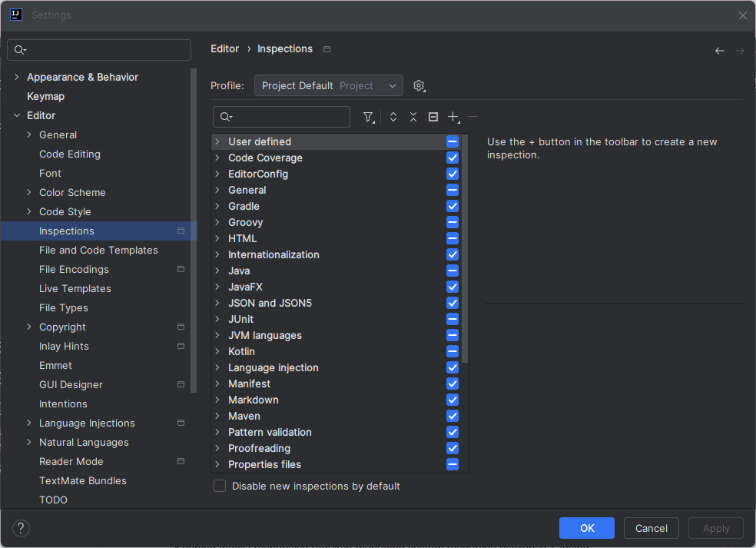Click the project icon beside GUI Designer
Viewport: 756px width, 548px height.
pos(181,384)
